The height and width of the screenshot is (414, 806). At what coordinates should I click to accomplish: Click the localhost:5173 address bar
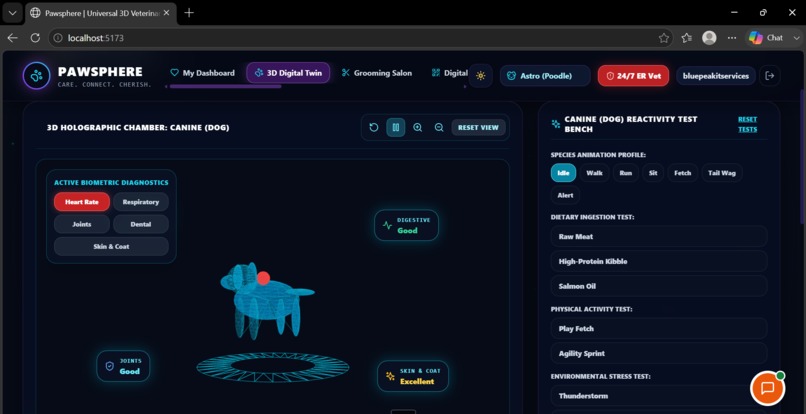coord(360,38)
